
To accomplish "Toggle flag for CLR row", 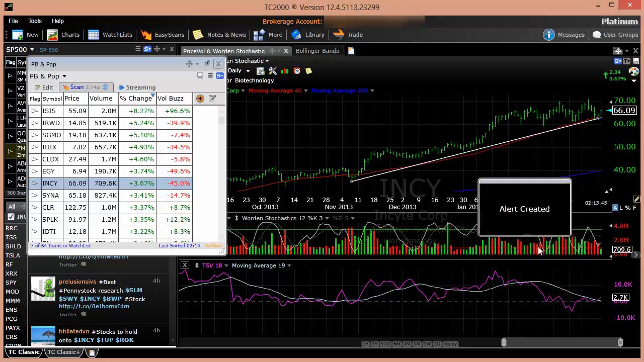I will tap(35, 208).
